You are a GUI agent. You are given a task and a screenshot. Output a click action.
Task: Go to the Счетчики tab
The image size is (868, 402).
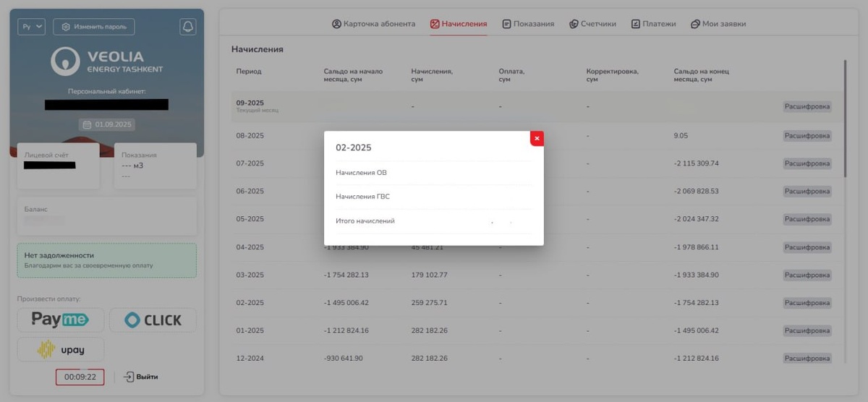pyautogui.click(x=592, y=24)
